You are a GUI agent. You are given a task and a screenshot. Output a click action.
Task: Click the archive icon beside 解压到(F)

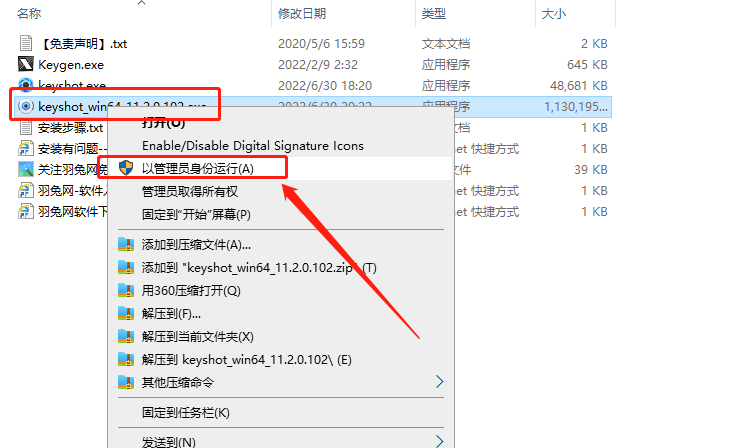pyautogui.click(x=126, y=313)
